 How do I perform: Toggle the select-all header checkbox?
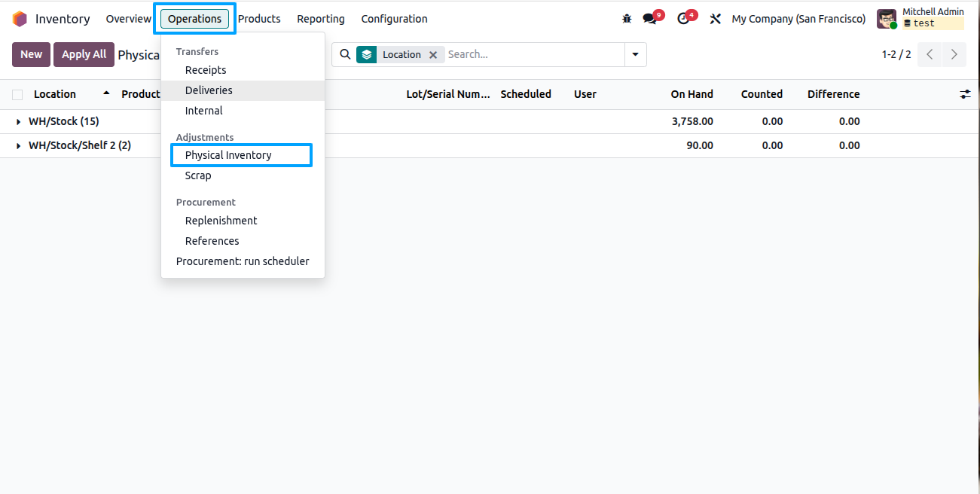click(x=17, y=94)
